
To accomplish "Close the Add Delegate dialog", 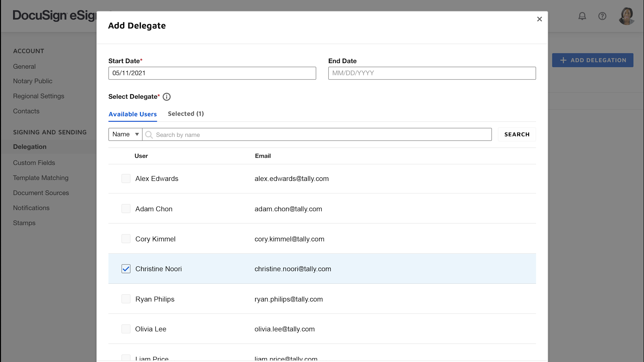I will pyautogui.click(x=539, y=19).
